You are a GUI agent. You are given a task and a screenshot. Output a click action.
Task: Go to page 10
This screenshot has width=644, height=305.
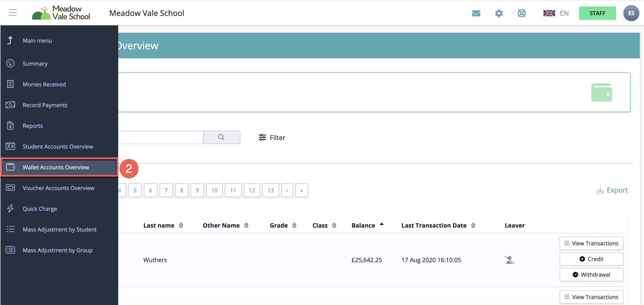[214, 190]
